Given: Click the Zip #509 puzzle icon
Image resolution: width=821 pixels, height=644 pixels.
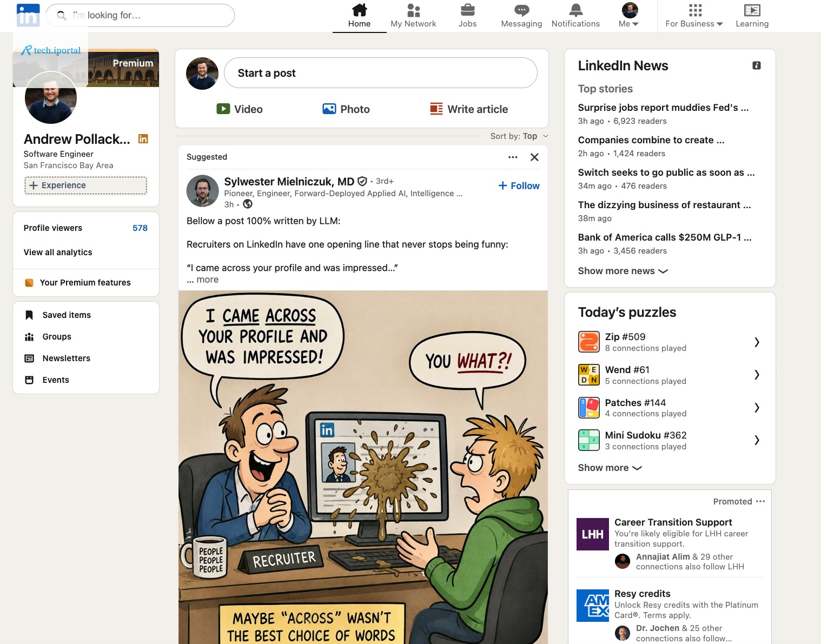Looking at the screenshot, I should point(589,342).
